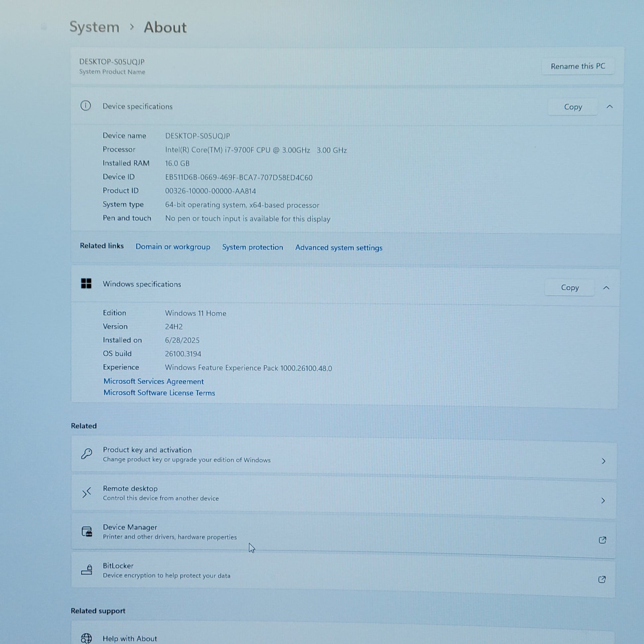
Task: Collapse the Windows specifications section
Action: click(x=606, y=288)
